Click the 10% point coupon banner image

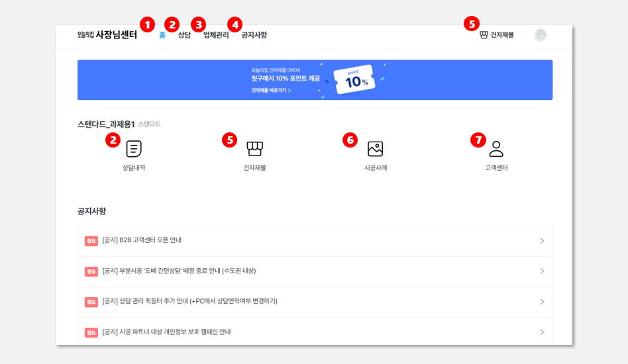coord(354,79)
